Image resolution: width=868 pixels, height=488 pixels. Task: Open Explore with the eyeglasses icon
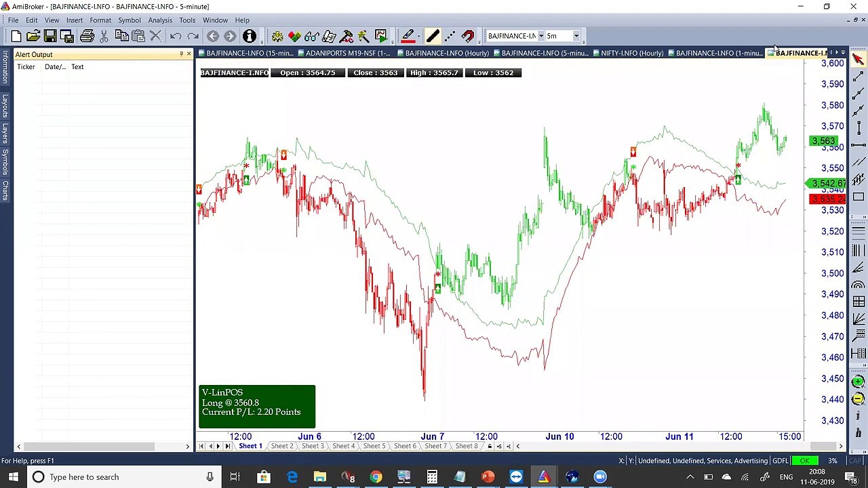pyautogui.click(x=311, y=36)
